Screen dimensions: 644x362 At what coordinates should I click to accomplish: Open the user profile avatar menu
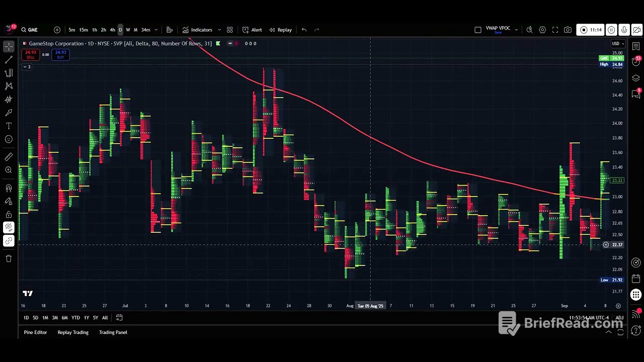click(x=9, y=29)
